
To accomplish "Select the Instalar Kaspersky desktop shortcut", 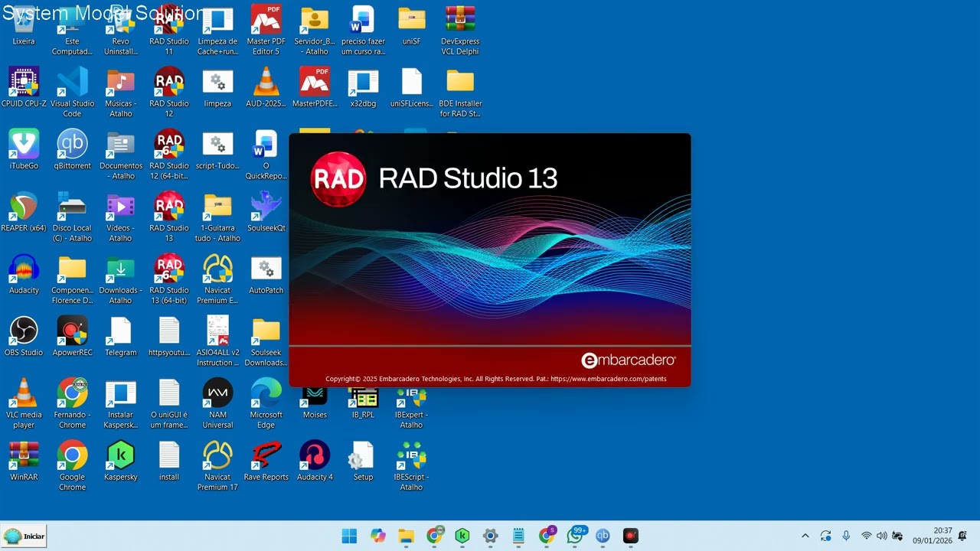I will pyautogui.click(x=120, y=403).
